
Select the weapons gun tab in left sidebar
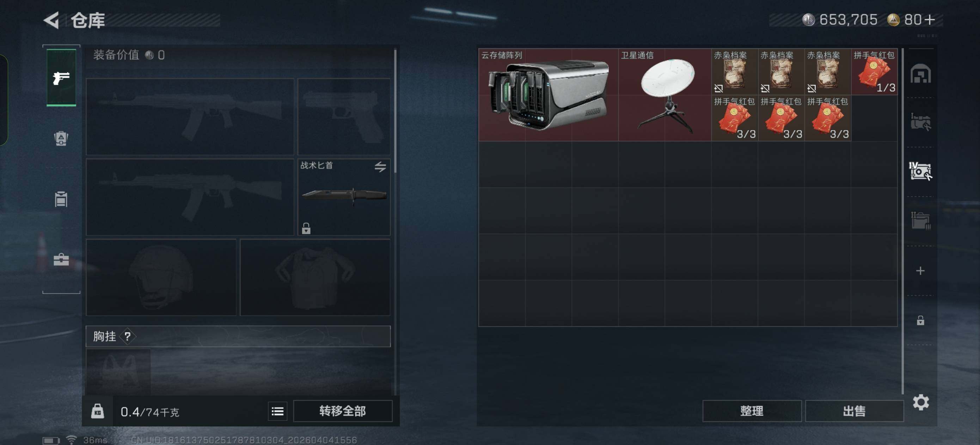tap(61, 78)
